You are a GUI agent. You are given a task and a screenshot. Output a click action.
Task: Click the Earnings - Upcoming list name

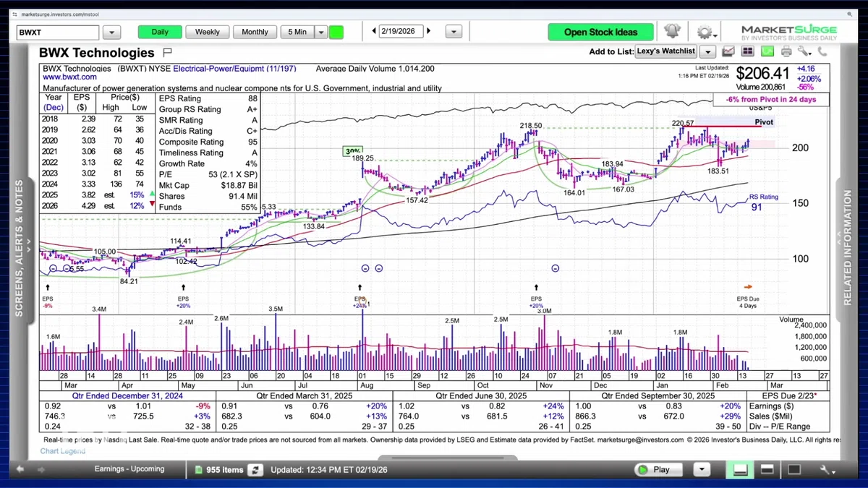129,469
